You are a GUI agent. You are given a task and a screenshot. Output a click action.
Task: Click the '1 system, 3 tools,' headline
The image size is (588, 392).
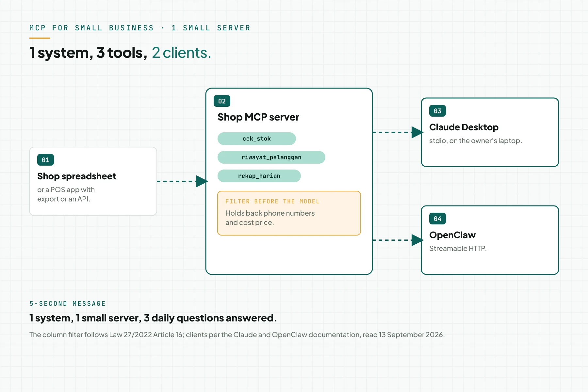[x=88, y=53]
